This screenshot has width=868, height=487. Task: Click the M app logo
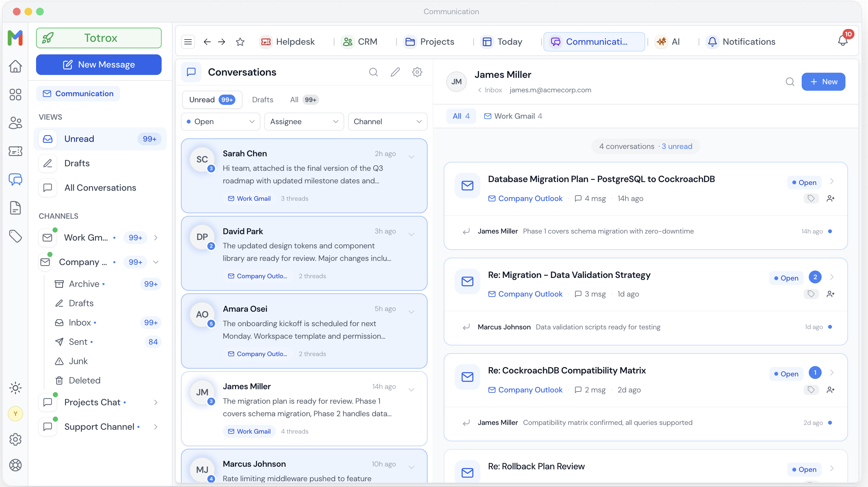point(15,38)
